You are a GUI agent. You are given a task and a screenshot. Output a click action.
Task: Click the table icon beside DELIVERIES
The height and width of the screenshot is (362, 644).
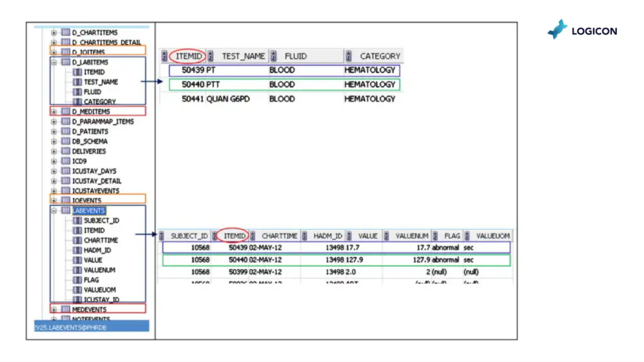click(65, 151)
